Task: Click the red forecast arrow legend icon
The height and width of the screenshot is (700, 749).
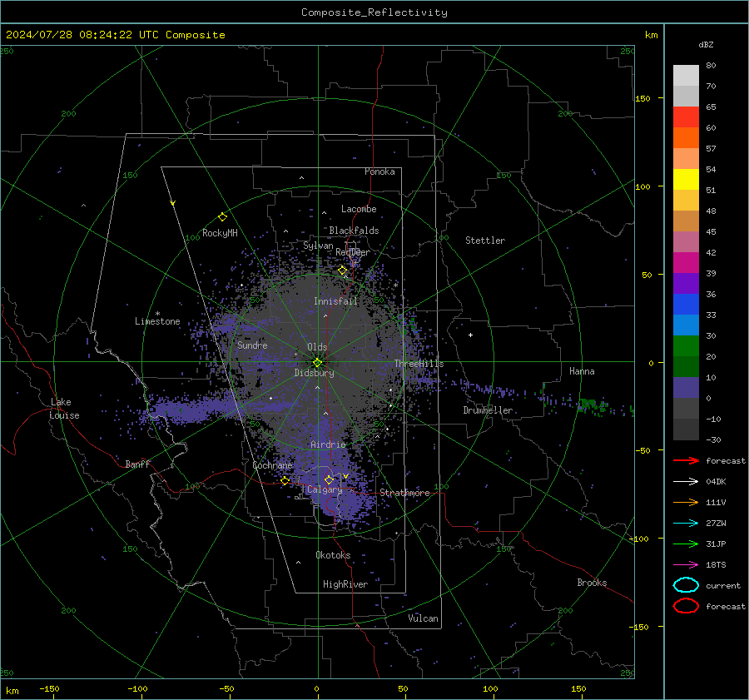Action: tap(686, 460)
